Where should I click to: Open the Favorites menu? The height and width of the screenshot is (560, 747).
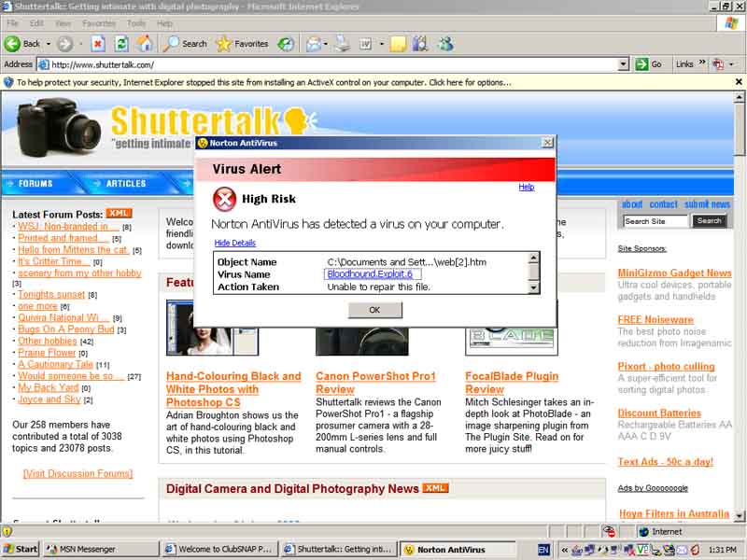pos(99,23)
